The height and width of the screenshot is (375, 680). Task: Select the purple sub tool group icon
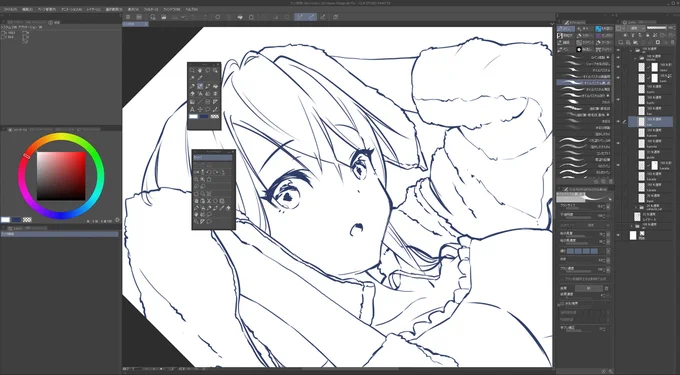pyautogui.click(x=598, y=36)
